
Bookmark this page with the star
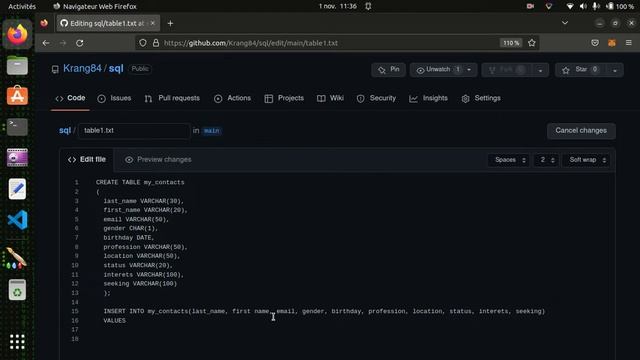pyautogui.click(x=531, y=43)
